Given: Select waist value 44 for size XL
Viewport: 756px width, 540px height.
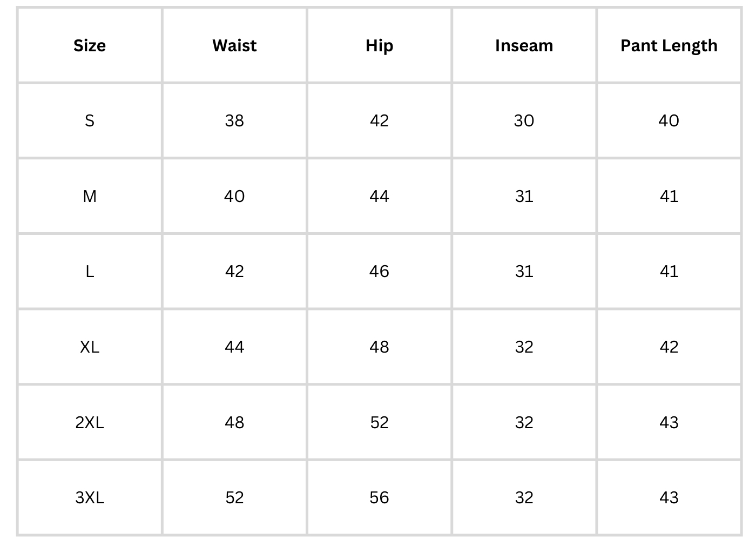Looking at the screenshot, I should pyautogui.click(x=234, y=347).
